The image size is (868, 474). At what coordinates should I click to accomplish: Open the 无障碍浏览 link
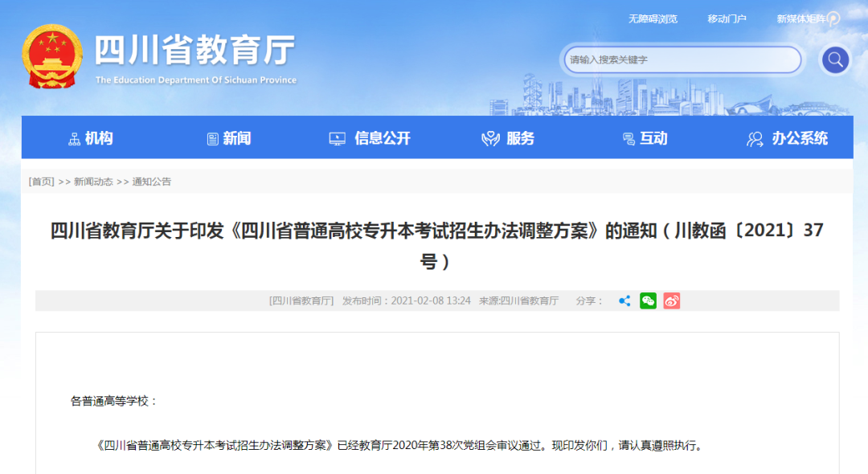[x=653, y=18]
